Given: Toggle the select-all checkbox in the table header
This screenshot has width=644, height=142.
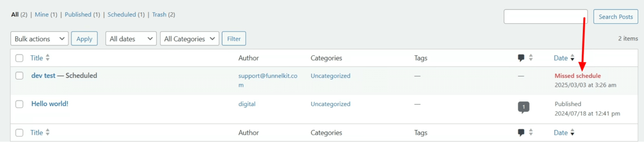Looking at the screenshot, I should tap(19, 58).
